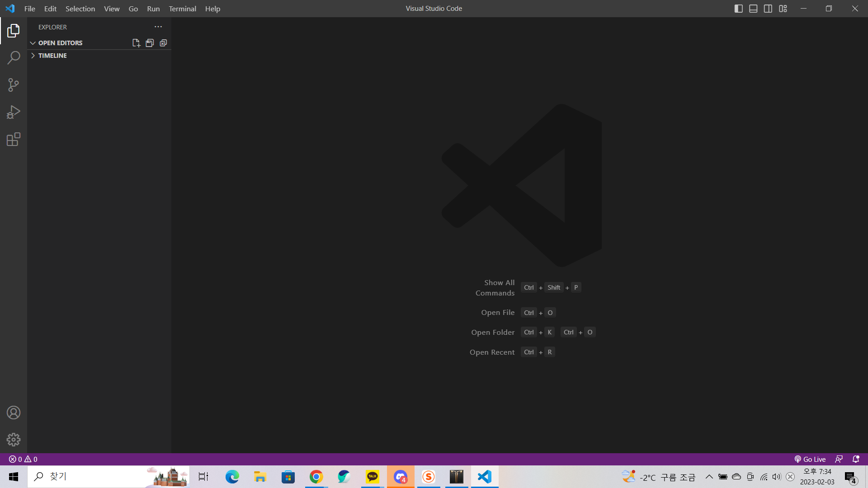Open File Explorer from taskbar
The width and height of the screenshot is (868, 488).
260,477
